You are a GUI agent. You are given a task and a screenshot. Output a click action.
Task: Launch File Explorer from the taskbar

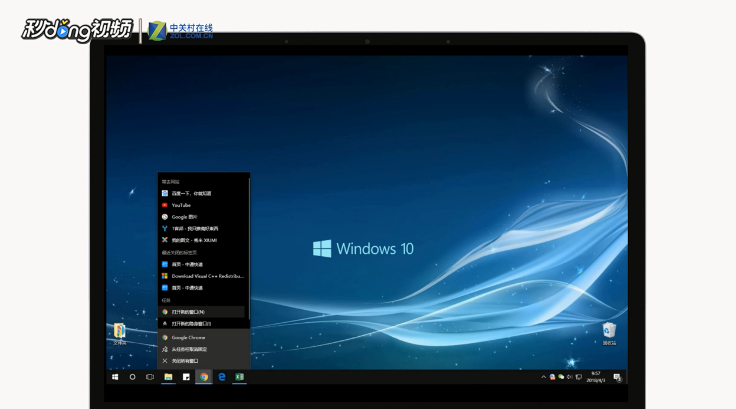click(168, 377)
